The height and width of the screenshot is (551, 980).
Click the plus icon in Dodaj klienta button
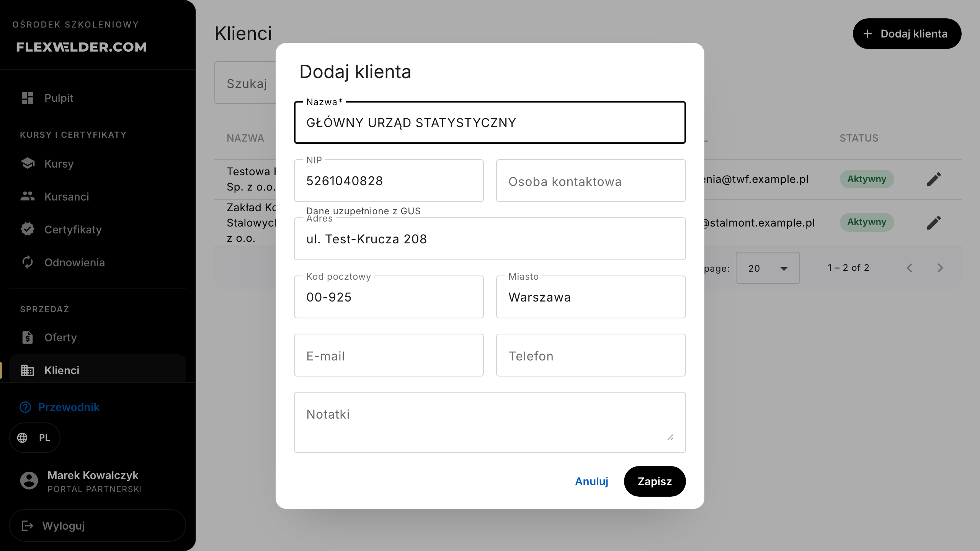[867, 34]
